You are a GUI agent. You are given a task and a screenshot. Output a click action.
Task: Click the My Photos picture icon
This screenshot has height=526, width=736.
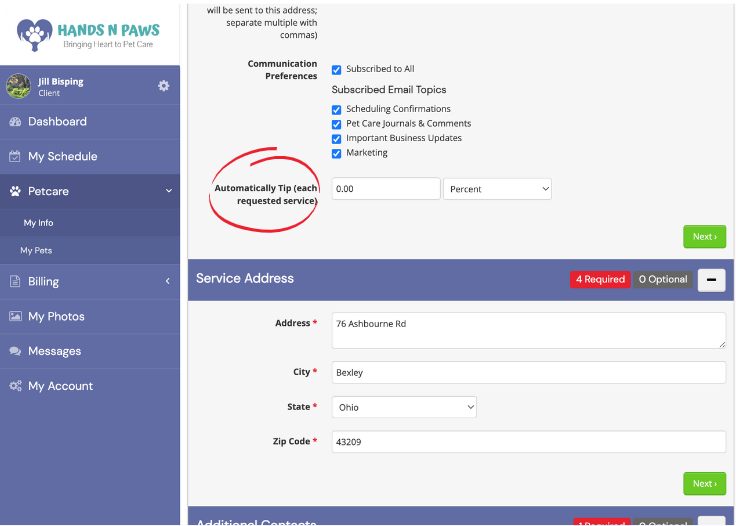pos(15,316)
